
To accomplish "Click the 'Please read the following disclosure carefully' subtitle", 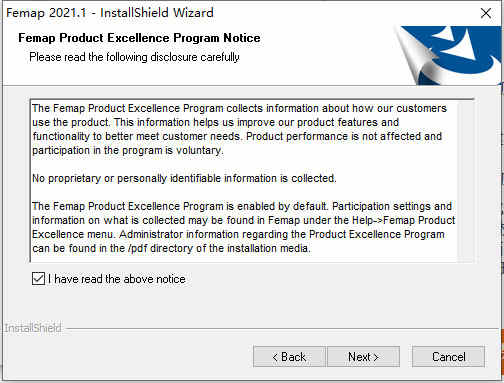I will click(x=134, y=57).
